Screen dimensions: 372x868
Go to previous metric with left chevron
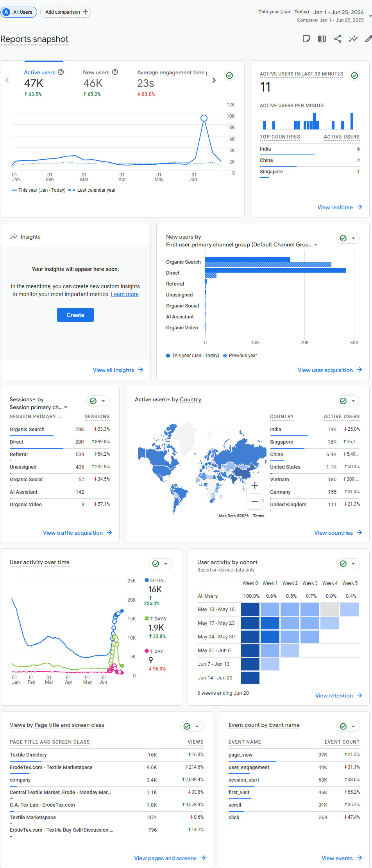coord(7,80)
